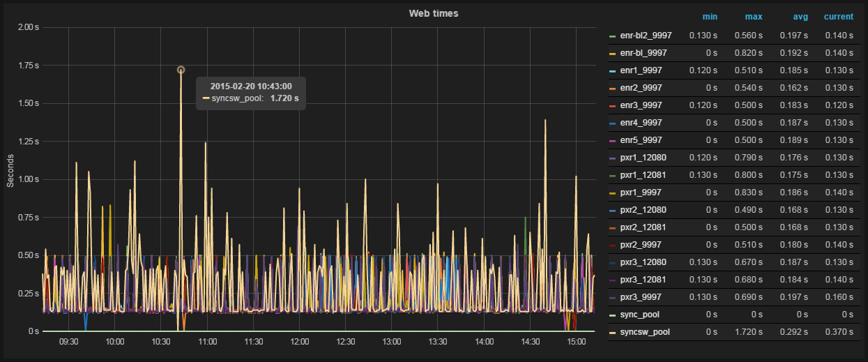Viewport: 868px width, 362px height.
Task: Toggle the enr1_9997 series label
Action: 641,70
